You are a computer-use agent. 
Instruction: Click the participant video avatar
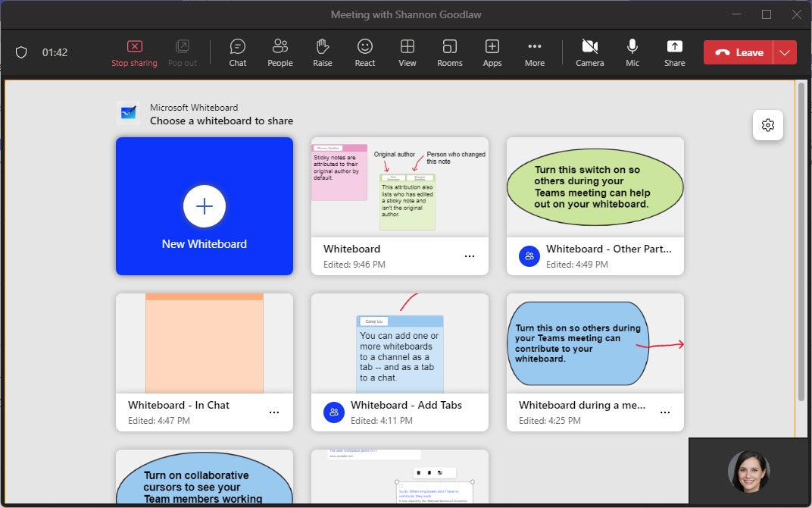749,471
